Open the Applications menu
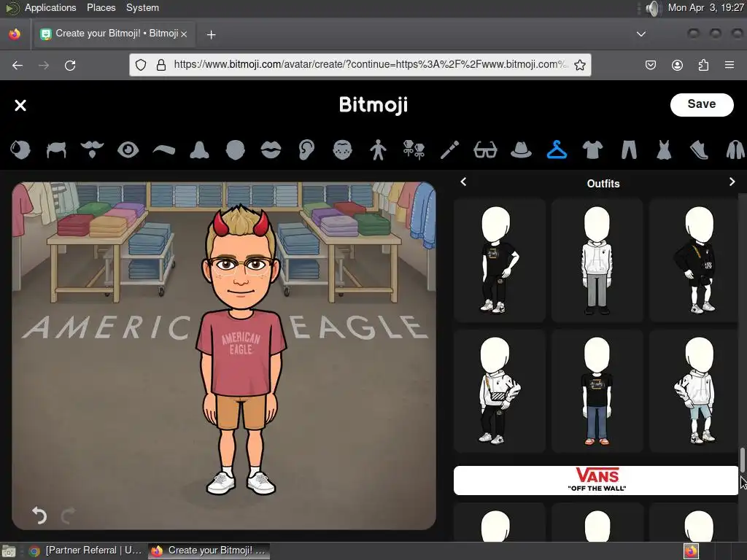The height and width of the screenshot is (560, 747). tap(50, 7)
